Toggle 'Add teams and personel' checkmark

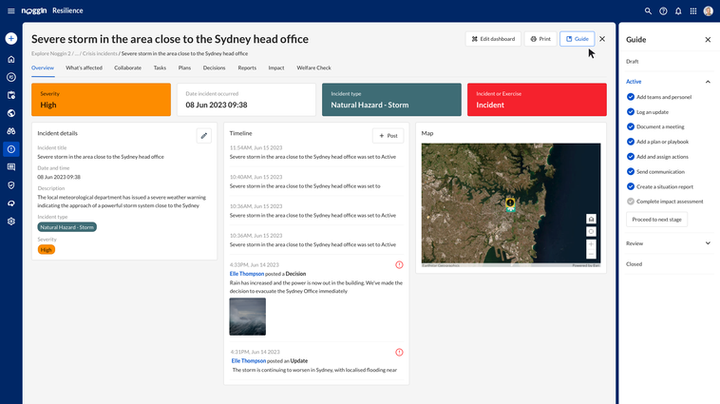(x=630, y=97)
